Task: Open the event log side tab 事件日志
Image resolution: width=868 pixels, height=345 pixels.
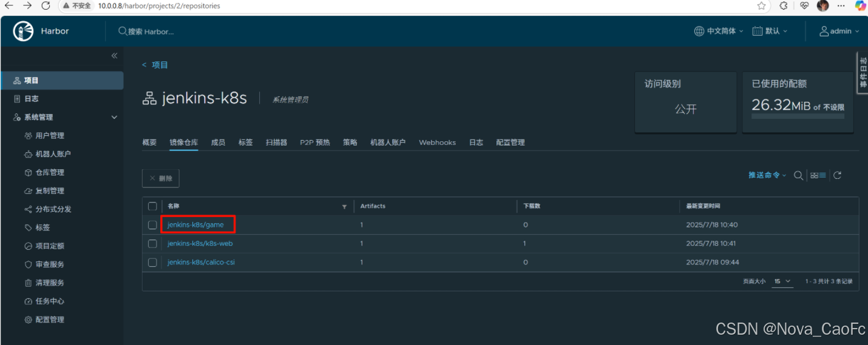Action: tap(863, 73)
